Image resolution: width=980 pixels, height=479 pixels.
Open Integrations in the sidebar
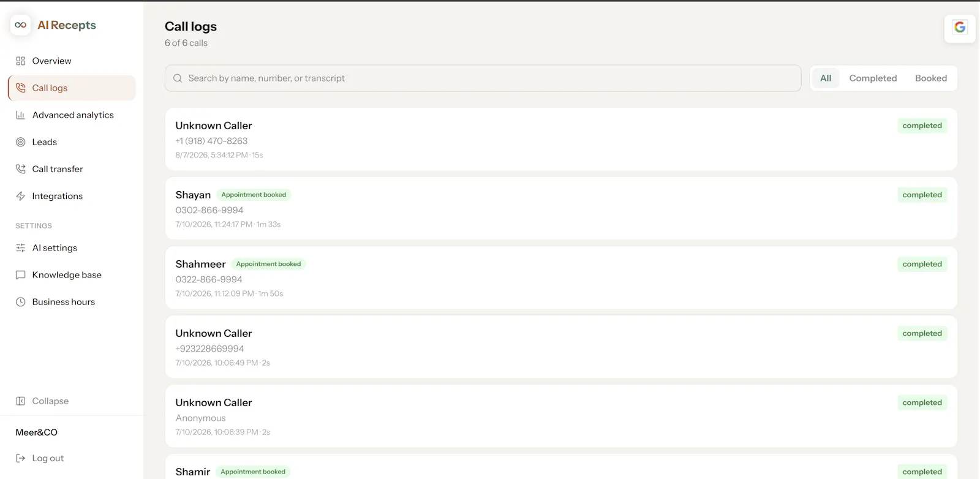72,196
